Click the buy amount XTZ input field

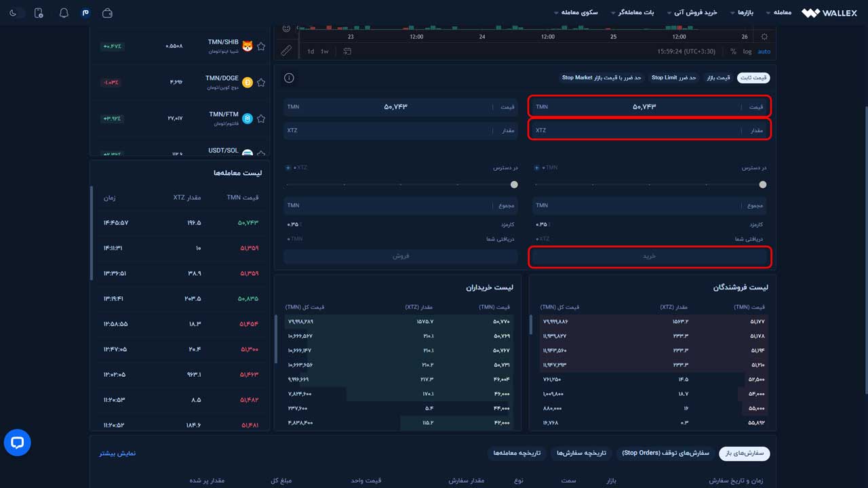[650, 129]
